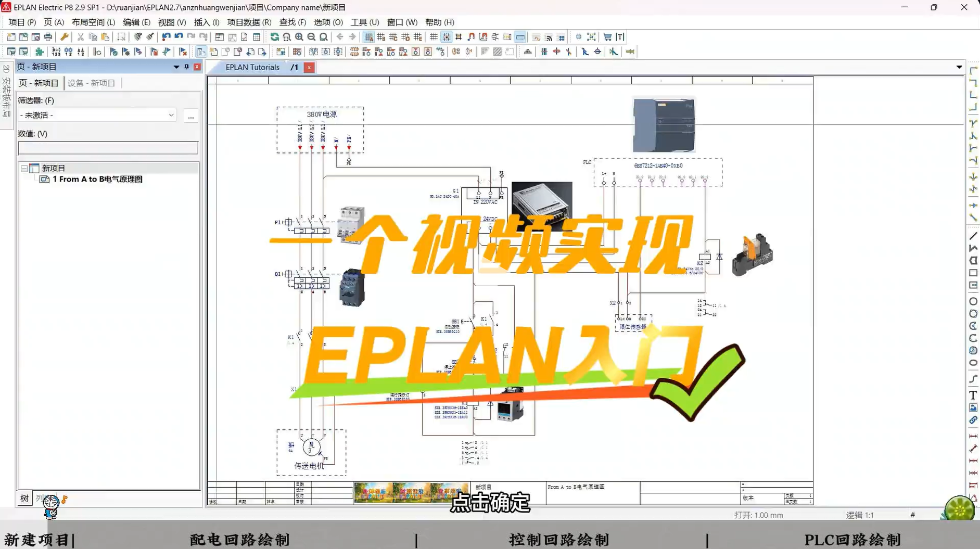Click the Copy icon
Viewport: 980px width, 549px height.
point(93,37)
